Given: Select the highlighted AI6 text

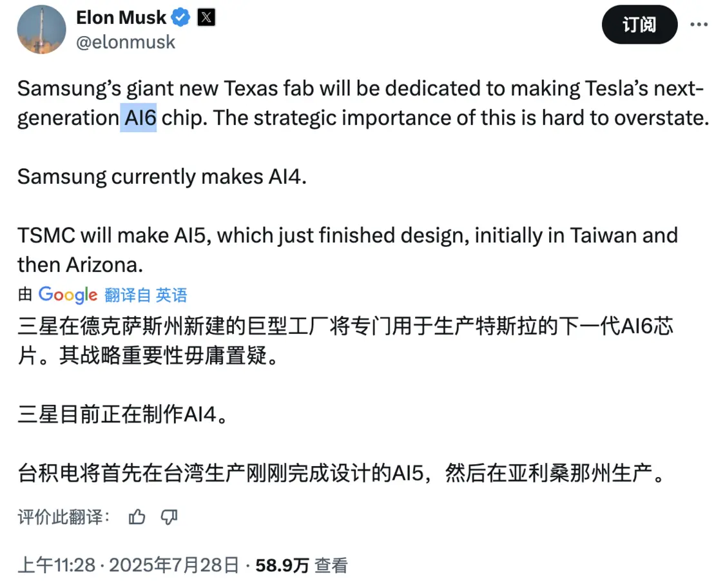Looking at the screenshot, I should pos(139,118).
